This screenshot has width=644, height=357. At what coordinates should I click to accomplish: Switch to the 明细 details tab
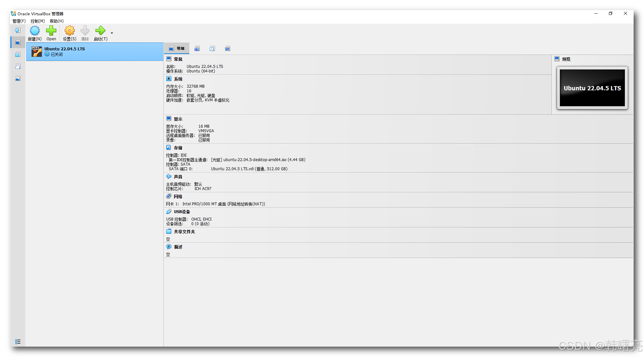pyautogui.click(x=177, y=48)
